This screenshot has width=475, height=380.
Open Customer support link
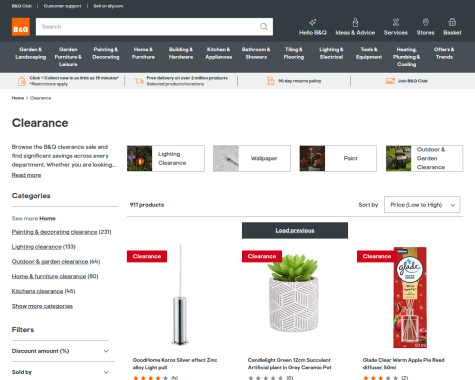(62, 6)
